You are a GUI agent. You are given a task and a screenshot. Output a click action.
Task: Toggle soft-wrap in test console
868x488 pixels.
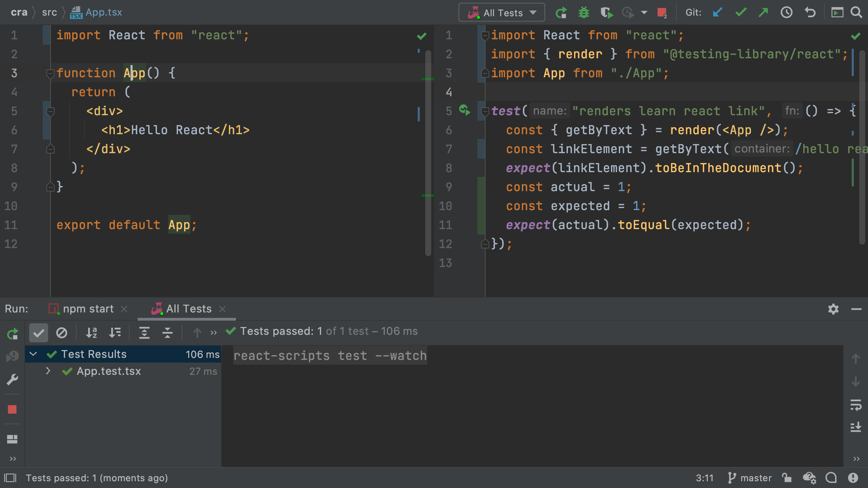[x=855, y=405]
